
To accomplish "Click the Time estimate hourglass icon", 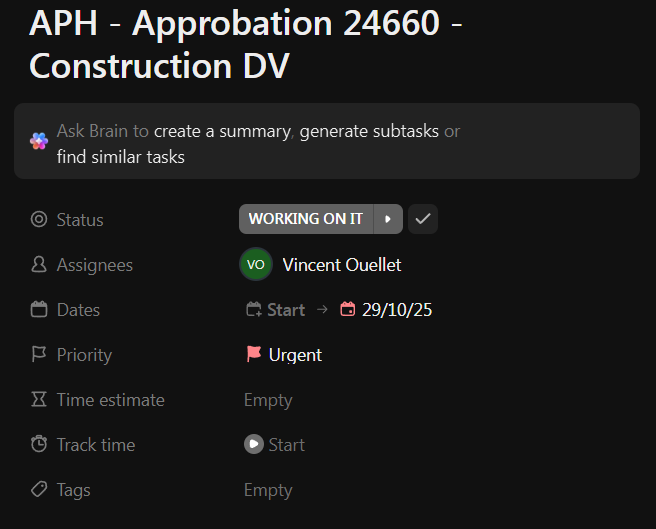I will pos(39,400).
